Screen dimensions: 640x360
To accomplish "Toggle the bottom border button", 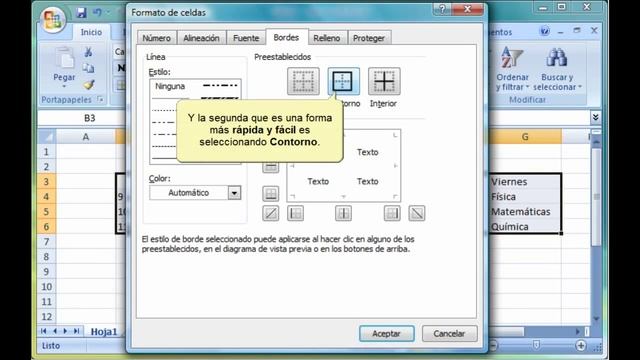I will coord(271,193).
